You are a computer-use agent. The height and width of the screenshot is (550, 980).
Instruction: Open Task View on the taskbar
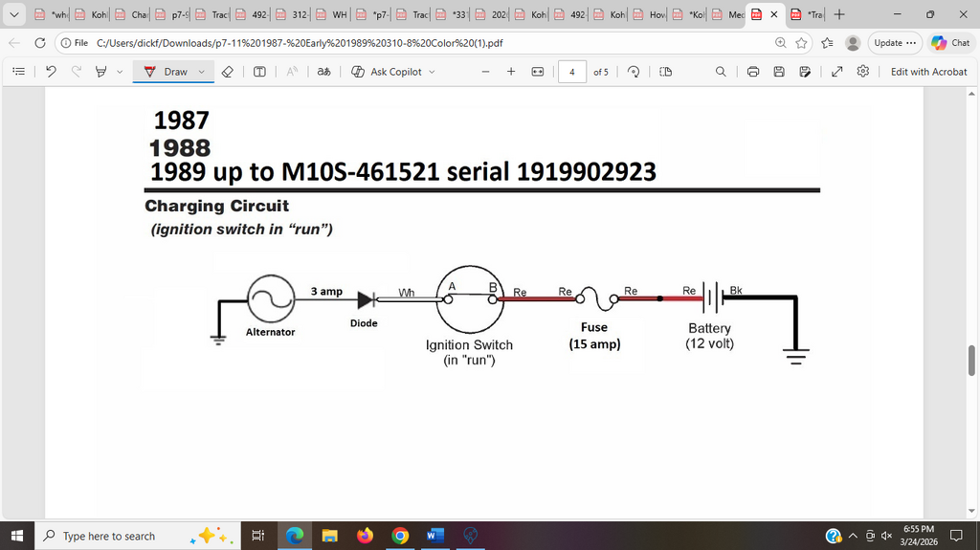point(257,536)
